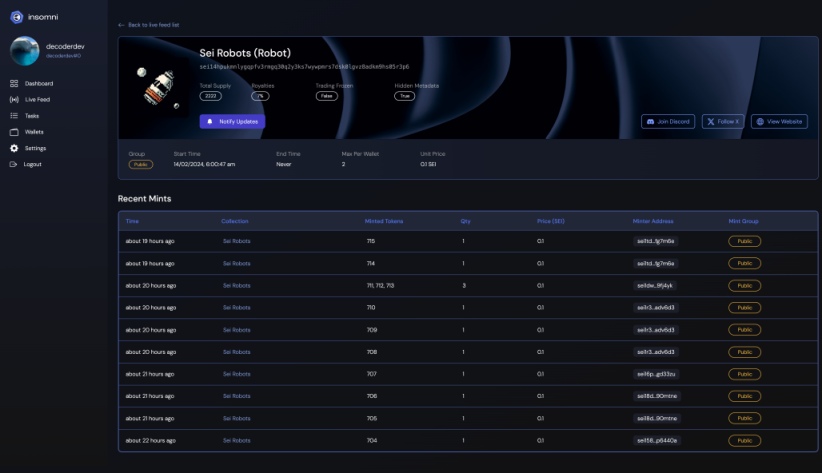The image size is (822, 473).
Task: Open Sei Robots link in 711, 712, 713 row
Action: [x=236, y=286]
